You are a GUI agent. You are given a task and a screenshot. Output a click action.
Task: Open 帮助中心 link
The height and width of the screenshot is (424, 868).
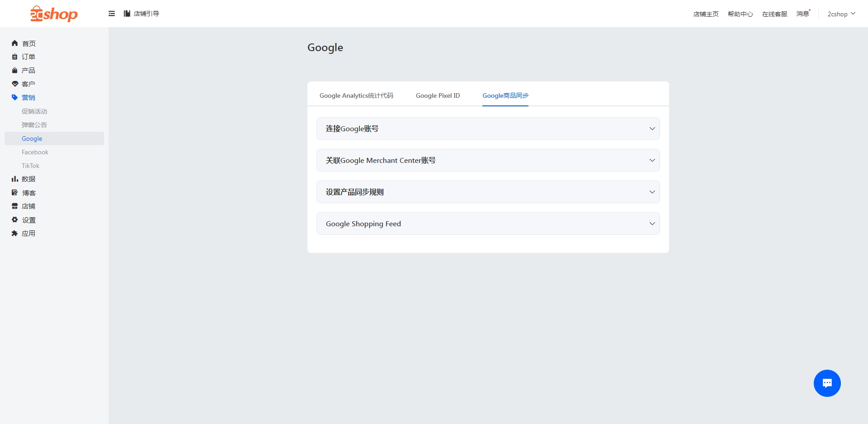pyautogui.click(x=740, y=14)
